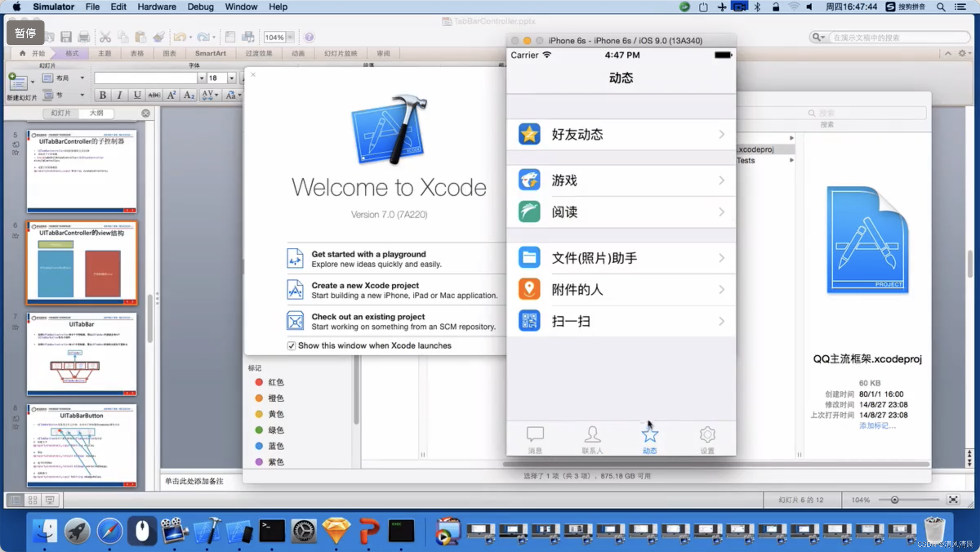980x552 pixels.
Task: Open the Hardware menu
Action: (x=156, y=7)
